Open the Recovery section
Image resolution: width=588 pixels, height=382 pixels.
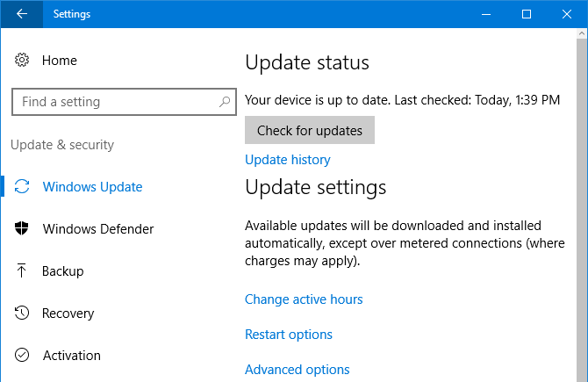[x=68, y=313]
